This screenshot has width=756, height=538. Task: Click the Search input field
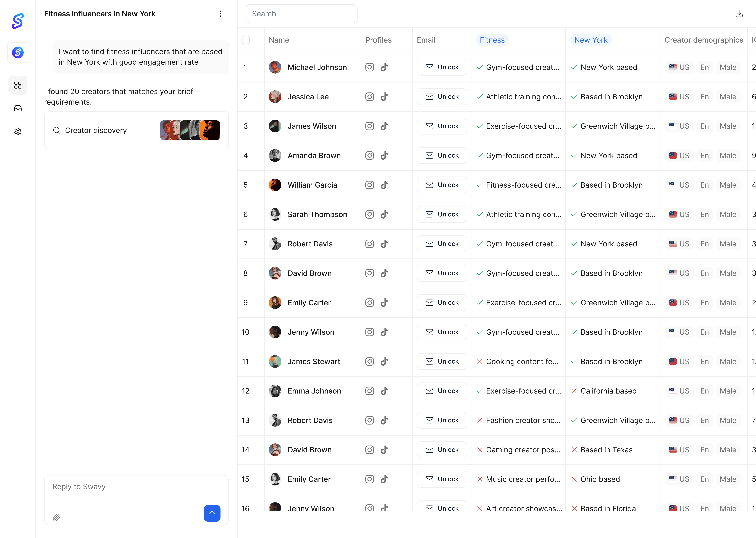tap(301, 14)
